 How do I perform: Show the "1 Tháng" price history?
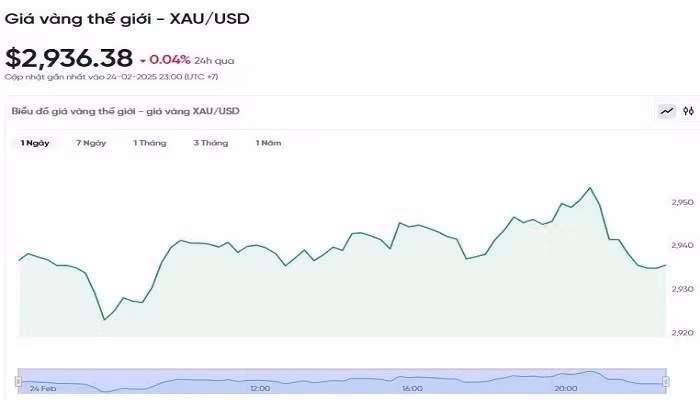coord(150,143)
